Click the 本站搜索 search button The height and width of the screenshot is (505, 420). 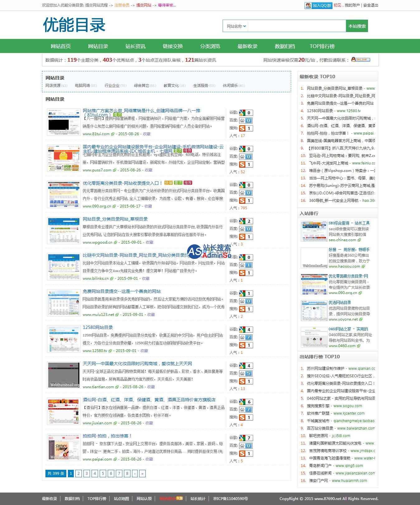click(357, 26)
